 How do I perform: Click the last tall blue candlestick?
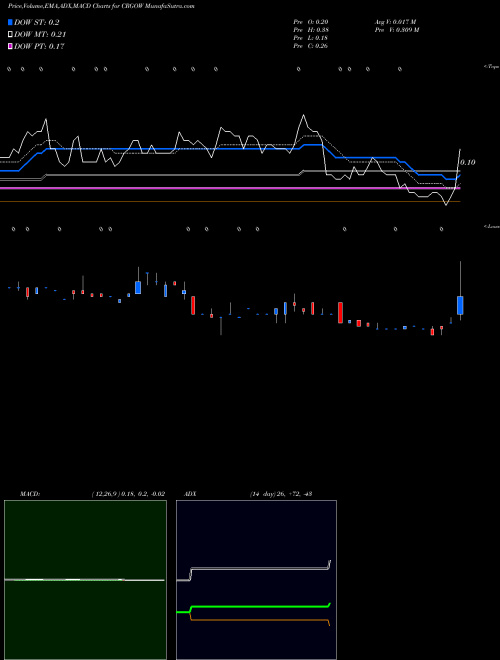(460, 305)
